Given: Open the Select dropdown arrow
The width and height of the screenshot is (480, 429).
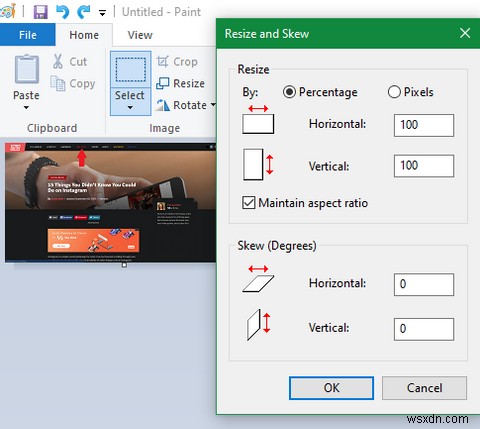Looking at the screenshot, I should [x=130, y=107].
